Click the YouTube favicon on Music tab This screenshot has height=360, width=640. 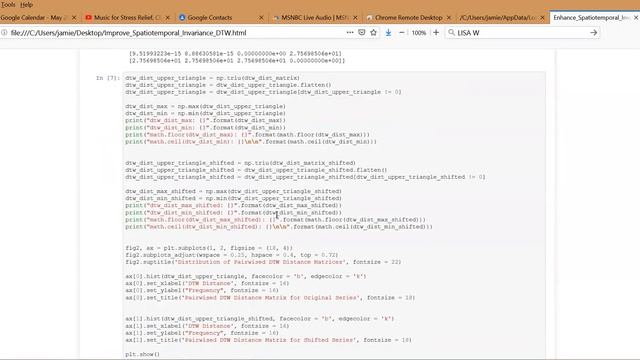(89, 18)
